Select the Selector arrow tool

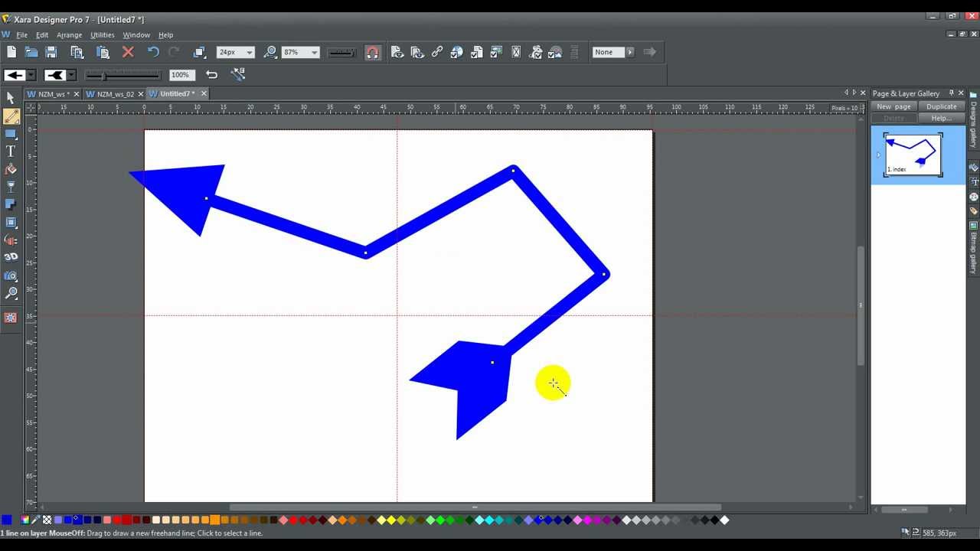pyautogui.click(x=11, y=98)
